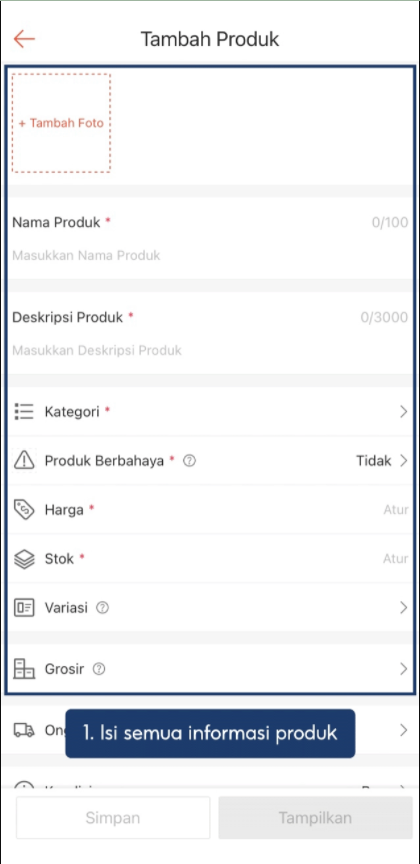The height and width of the screenshot is (864, 420).
Task: Expand the Grosir row chevron
Action: [x=403, y=669]
